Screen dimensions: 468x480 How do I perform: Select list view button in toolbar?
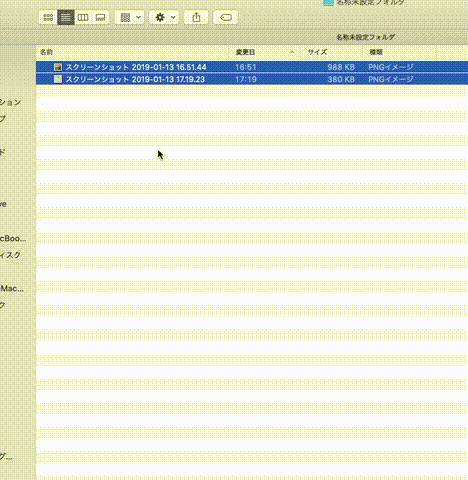click(65, 17)
